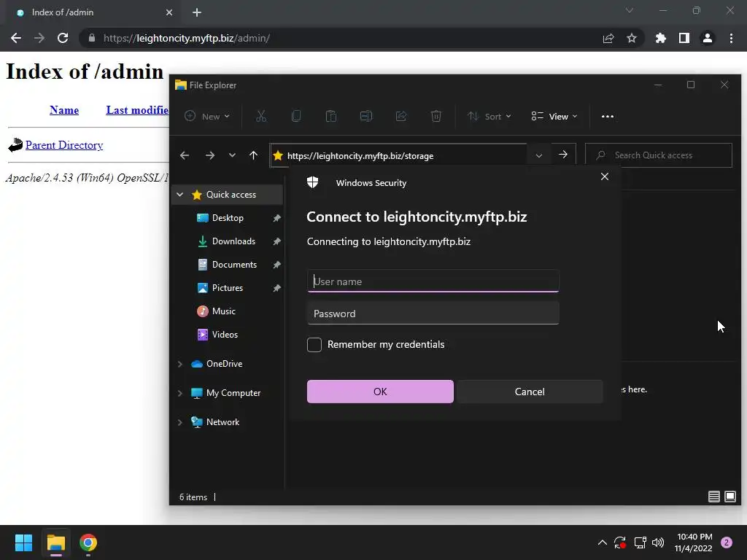
Task: Select Desktop in the sidebar
Action: [228, 218]
